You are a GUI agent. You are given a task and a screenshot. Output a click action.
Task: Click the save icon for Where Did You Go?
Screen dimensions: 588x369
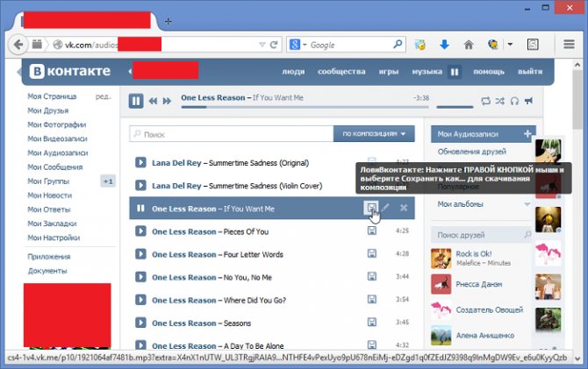(x=371, y=300)
